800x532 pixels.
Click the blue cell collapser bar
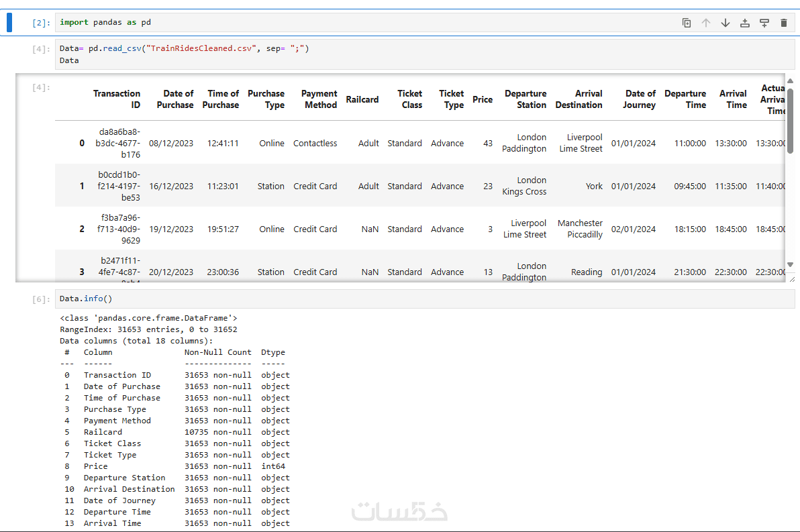point(9,22)
